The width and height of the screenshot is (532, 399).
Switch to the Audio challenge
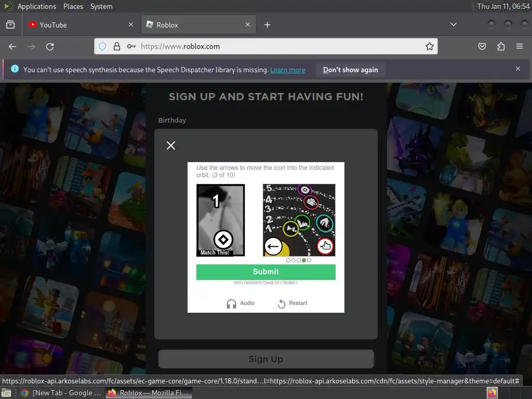coord(241,303)
